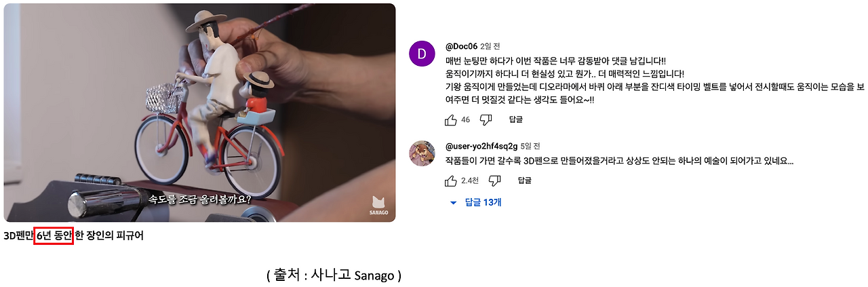Play the bicycle figure video thumbnail
This screenshot has width=868, height=287.
pos(199,113)
